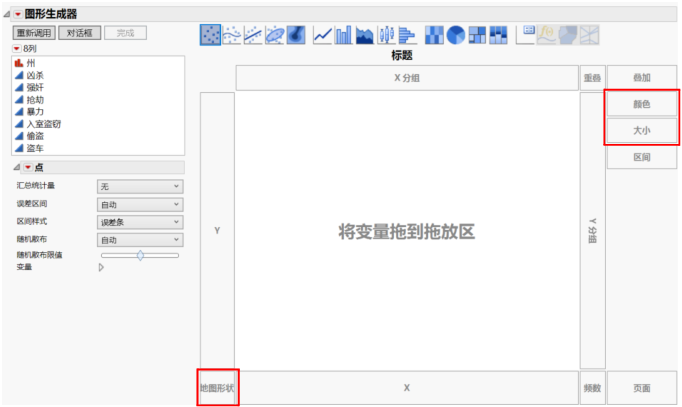Open red triangle menu beside 8列
This screenshot has width=682, height=407.
click(x=17, y=48)
